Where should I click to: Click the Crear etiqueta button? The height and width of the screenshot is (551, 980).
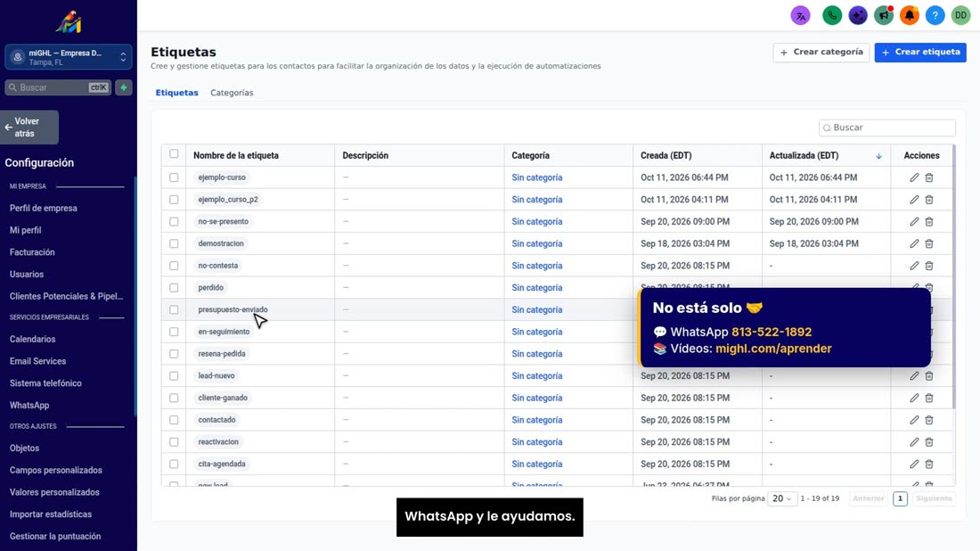point(920,53)
